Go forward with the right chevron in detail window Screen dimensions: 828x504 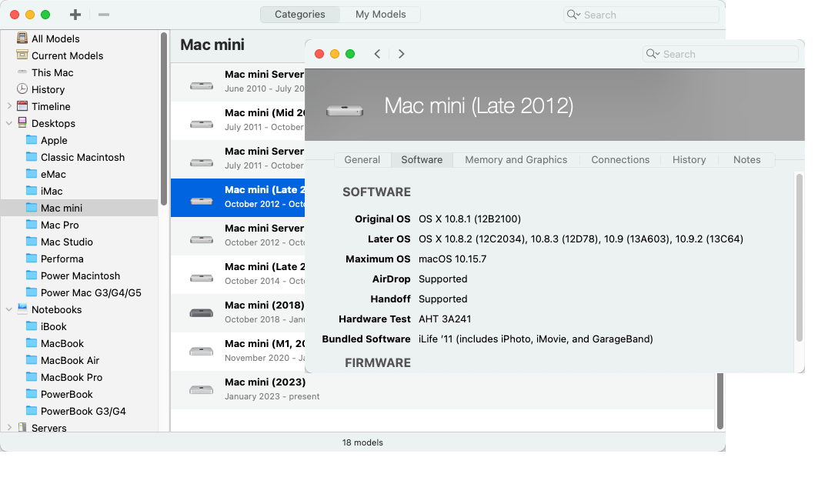402,54
